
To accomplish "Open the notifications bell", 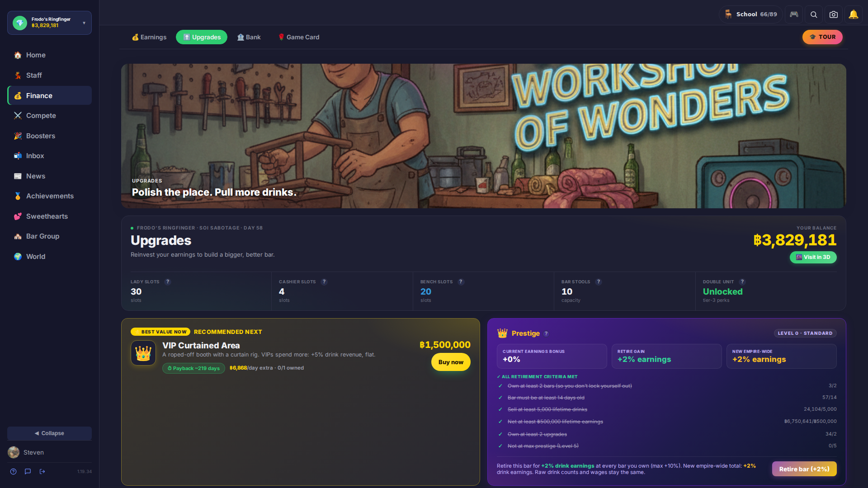I will [x=854, y=14].
